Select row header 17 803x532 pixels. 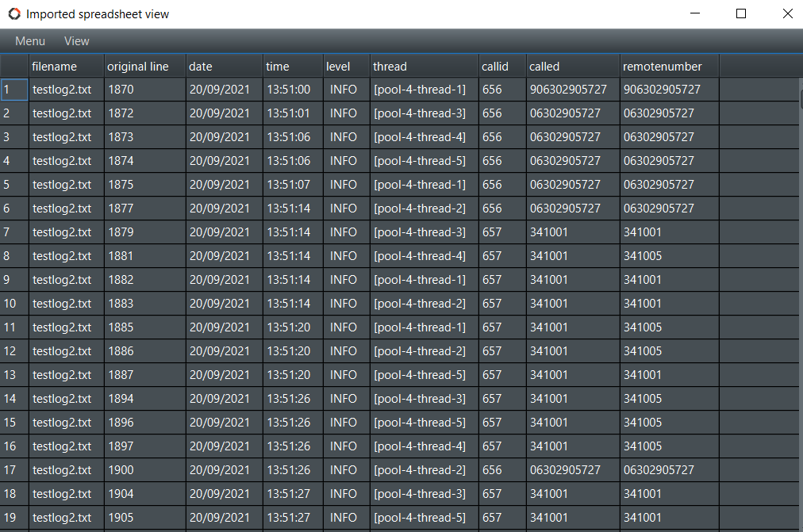(x=14, y=470)
